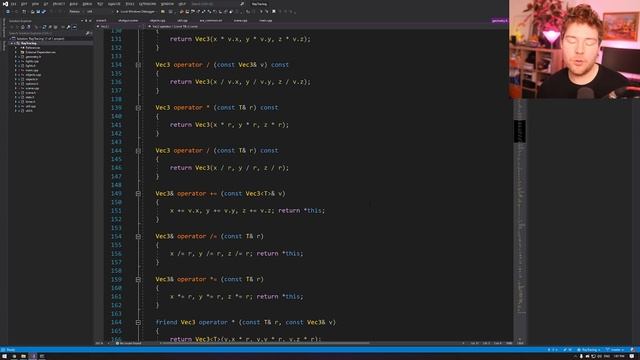The width and height of the screenshot is (640, 360).
Task: Click the Visual Studio logo icon
Action: (5, 4)
